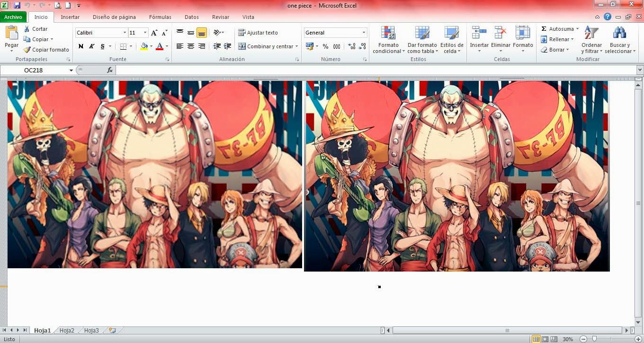Viewport: 644px width, 343px height.
Task: Click the left One Piece picture
Action: (155, 174)
